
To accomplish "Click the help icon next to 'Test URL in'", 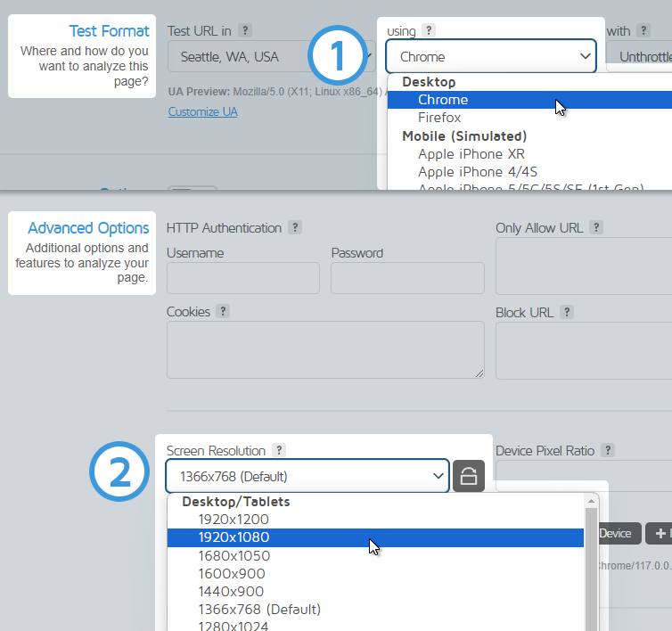I will (x=245, y=31).
